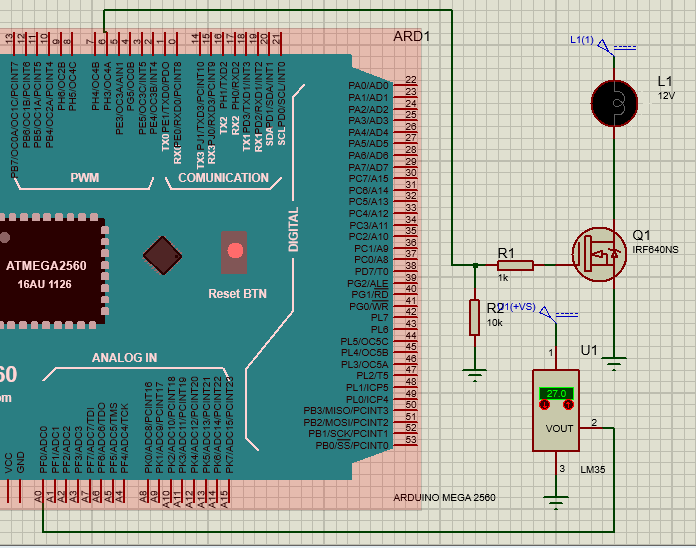Screen dimensions: 696x548
Task: Click the PWM section label on the board
Action: pyautogui.click(x=84, y=177)
